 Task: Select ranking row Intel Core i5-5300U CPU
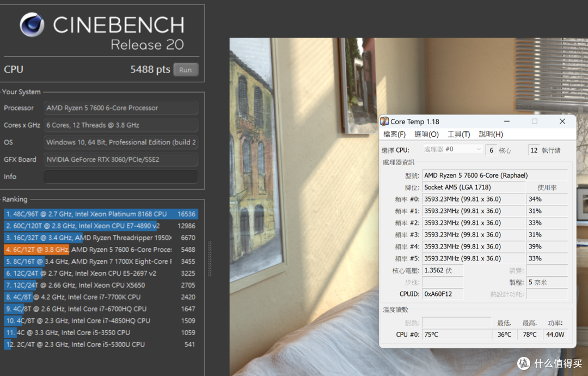click(x=101, y=344)
